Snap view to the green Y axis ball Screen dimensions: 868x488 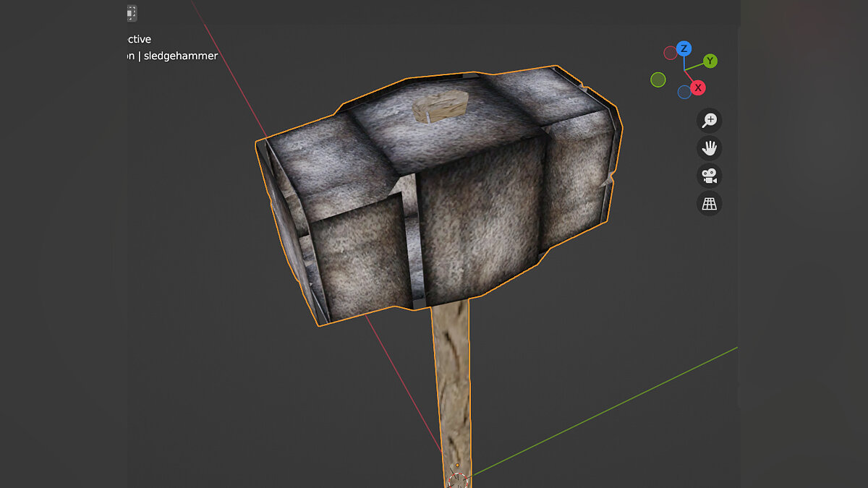(710, 61)
